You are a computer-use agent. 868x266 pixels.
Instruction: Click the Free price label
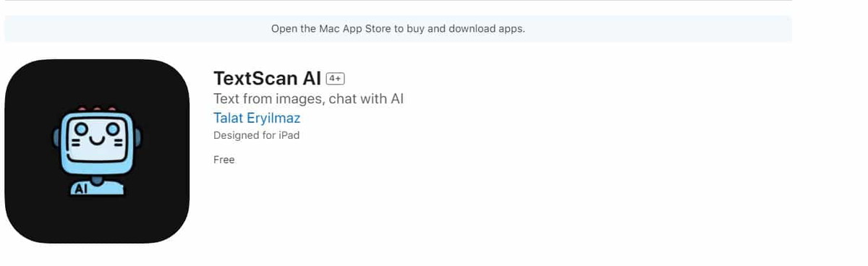(x=224, y=160)
